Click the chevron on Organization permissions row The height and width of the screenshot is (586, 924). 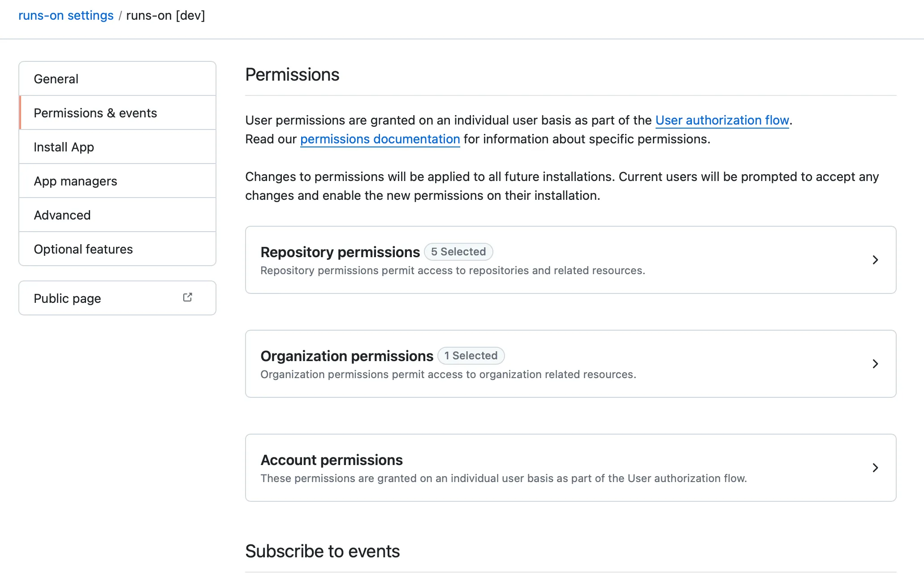[875, 364]
